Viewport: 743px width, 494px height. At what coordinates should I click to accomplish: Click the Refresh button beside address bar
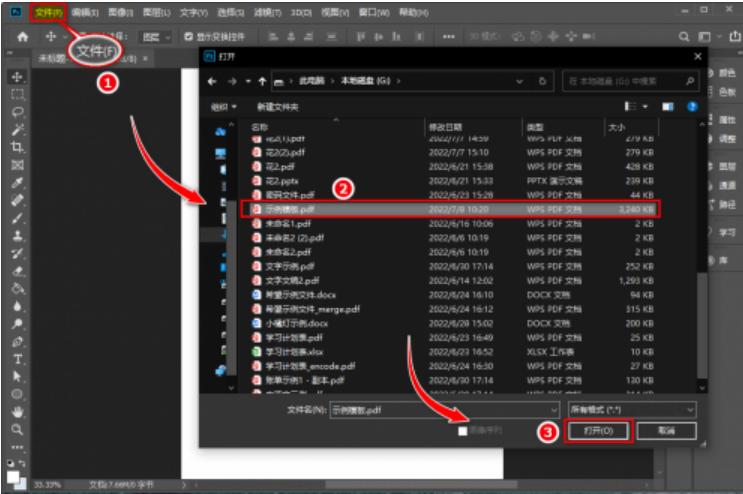(x=543, y=81)
